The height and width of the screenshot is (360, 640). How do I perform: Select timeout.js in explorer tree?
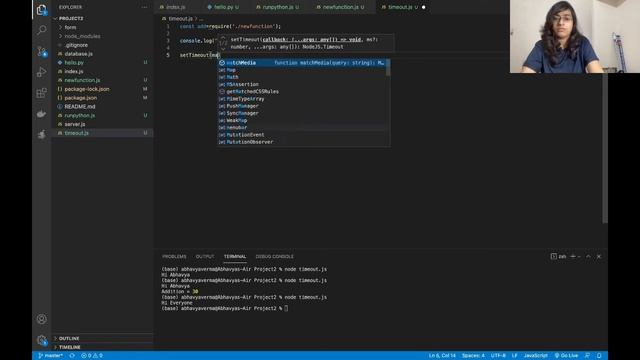pyautogui.click(x=102, y=133)
